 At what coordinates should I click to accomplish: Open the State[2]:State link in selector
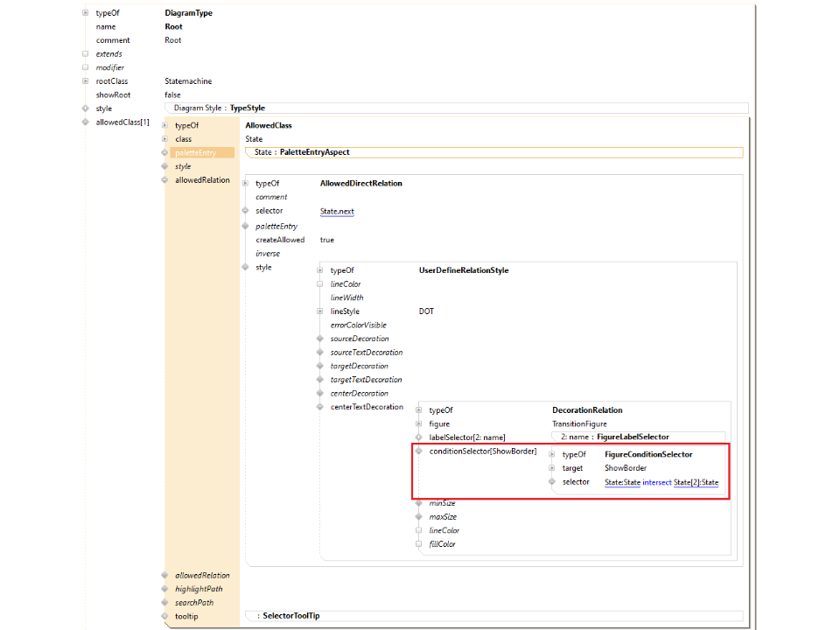click(696, 482)
